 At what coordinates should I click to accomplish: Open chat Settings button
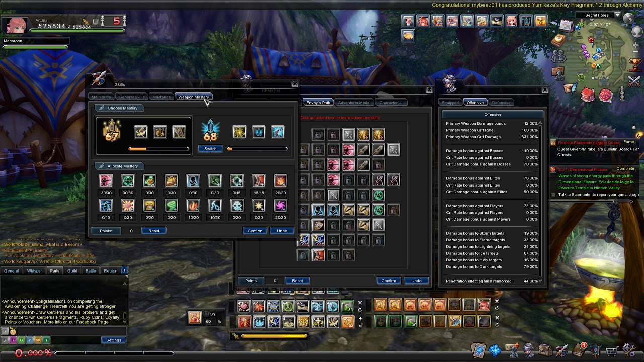114,340
